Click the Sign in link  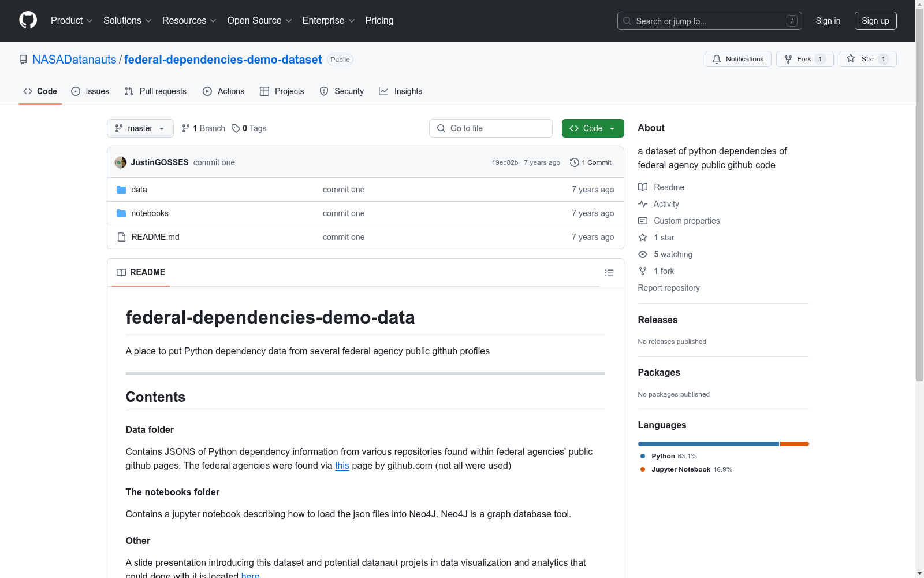[828, 21]
